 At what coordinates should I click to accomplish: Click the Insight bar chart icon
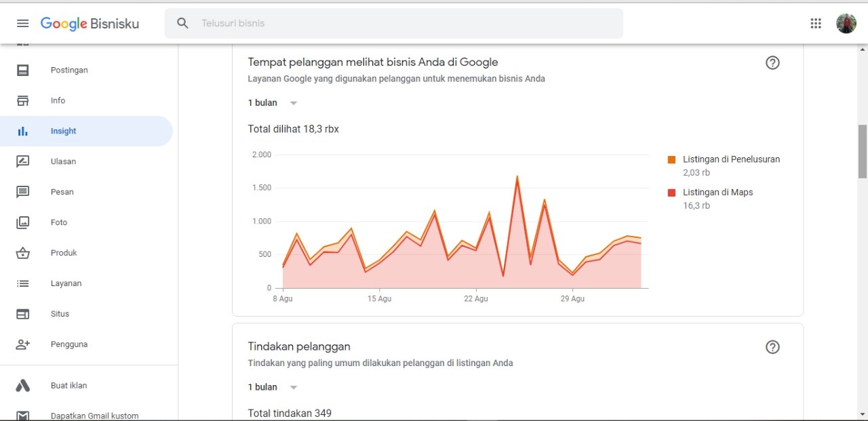click(x=23, y=131)
